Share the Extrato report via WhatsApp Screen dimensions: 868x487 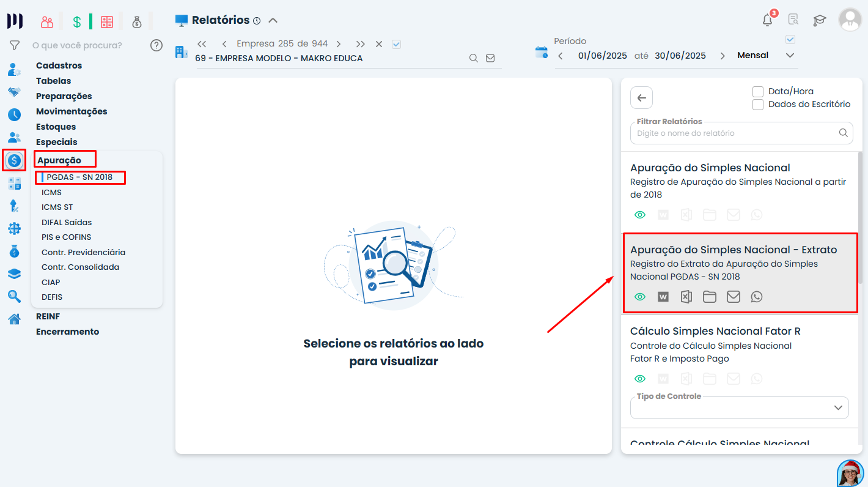757,297
